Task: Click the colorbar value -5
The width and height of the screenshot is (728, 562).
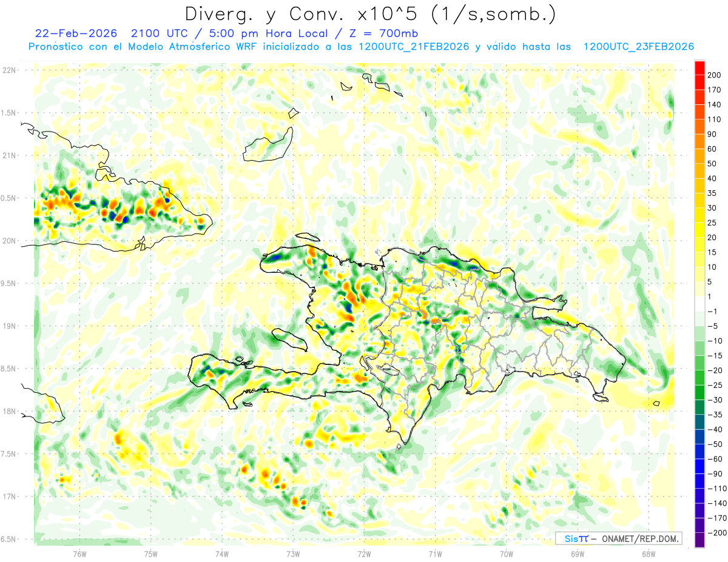Action: [713, 326]
